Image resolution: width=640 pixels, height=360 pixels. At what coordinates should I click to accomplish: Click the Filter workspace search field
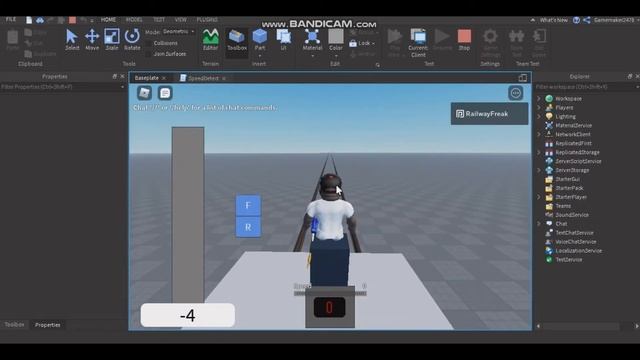pyautogui.click(x=586, y=87)
